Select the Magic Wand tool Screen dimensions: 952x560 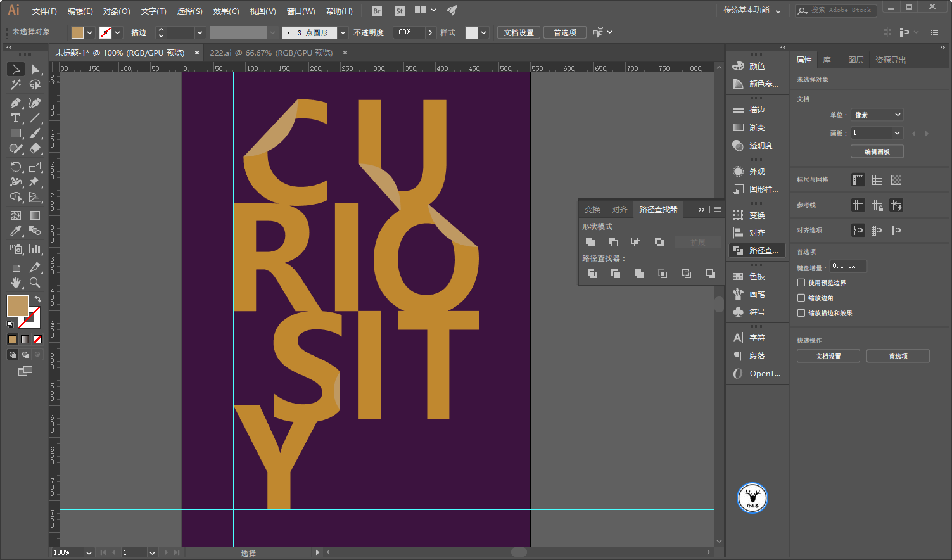(16, 84)
